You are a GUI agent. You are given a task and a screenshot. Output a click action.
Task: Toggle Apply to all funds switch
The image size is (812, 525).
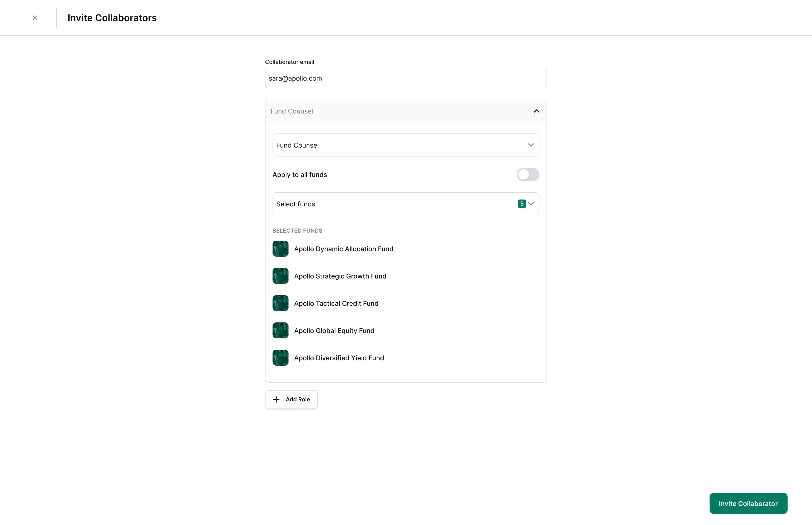[x=528, y=175]
